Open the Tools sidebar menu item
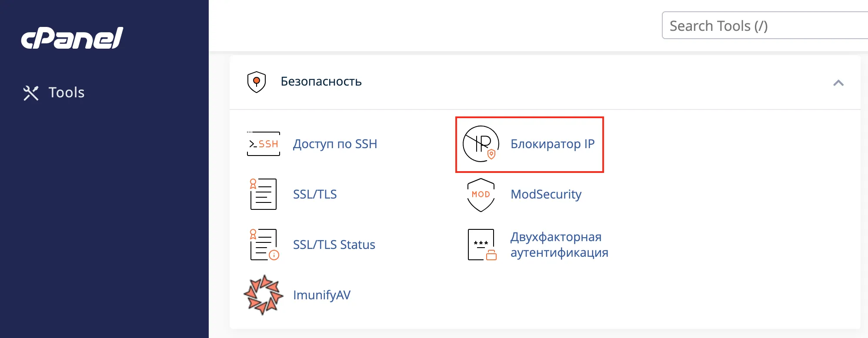 (x=66, y=93)
